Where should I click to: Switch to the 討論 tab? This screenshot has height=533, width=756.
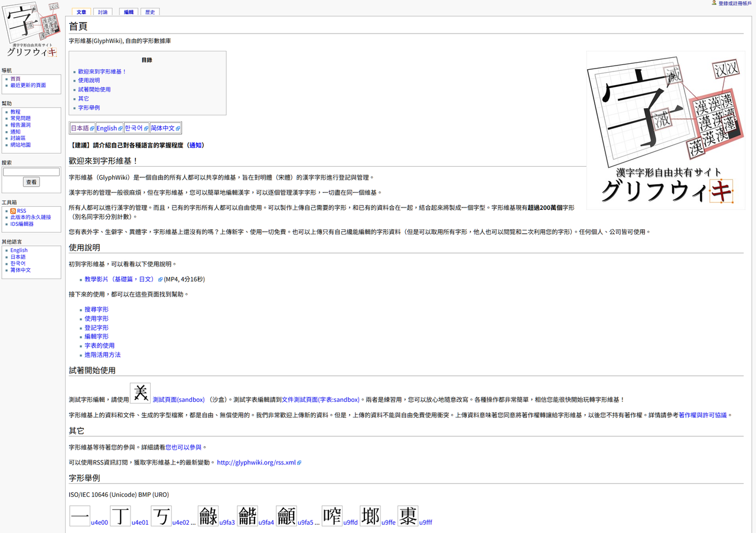(103, 12)
